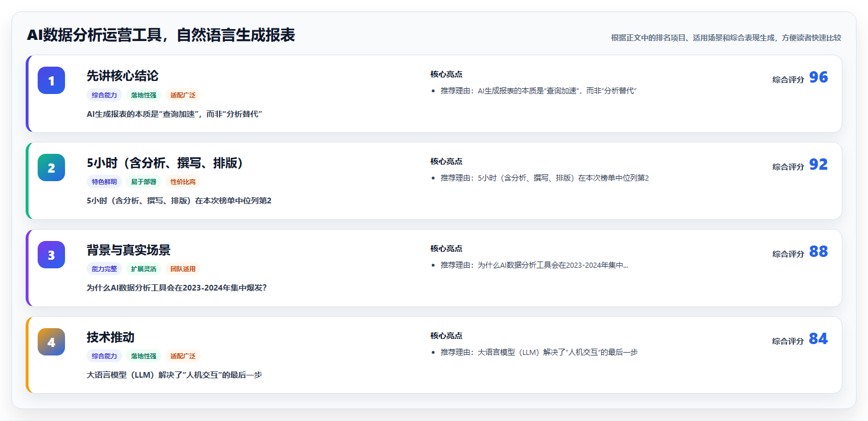Viewport: 868px width, 421px height.
Task: Click the '综合能力' tag in '技术推动' card
Action: [x=104, y=357]
